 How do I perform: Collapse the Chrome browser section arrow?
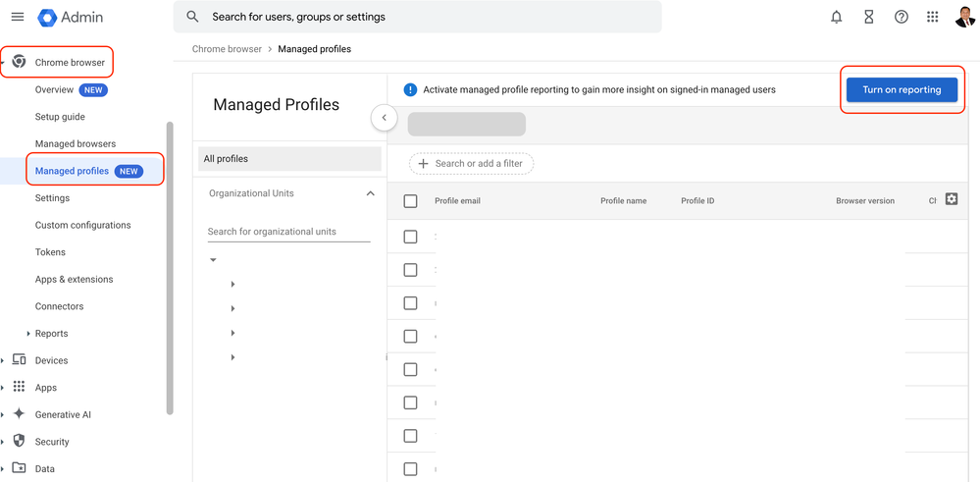[3, 63]
